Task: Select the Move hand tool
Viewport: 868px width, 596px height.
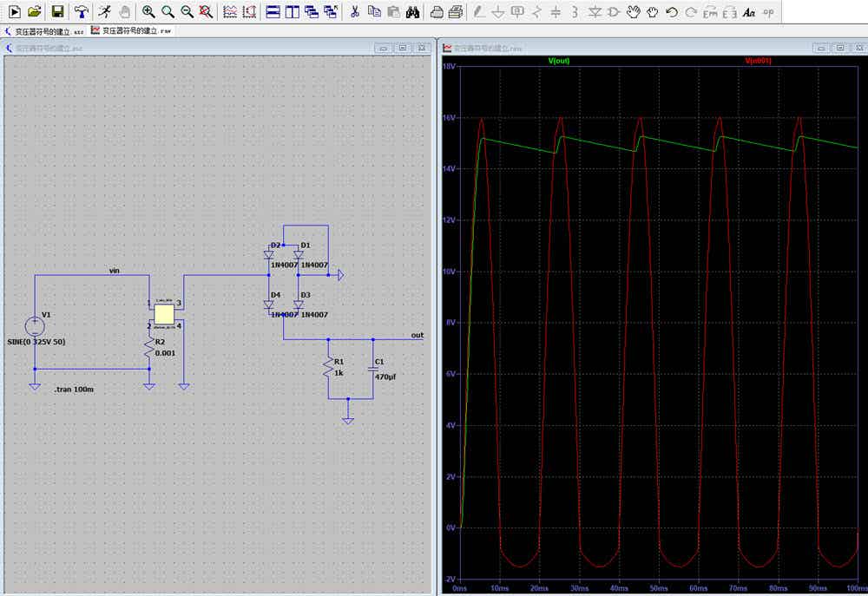Action: (634, 11)
